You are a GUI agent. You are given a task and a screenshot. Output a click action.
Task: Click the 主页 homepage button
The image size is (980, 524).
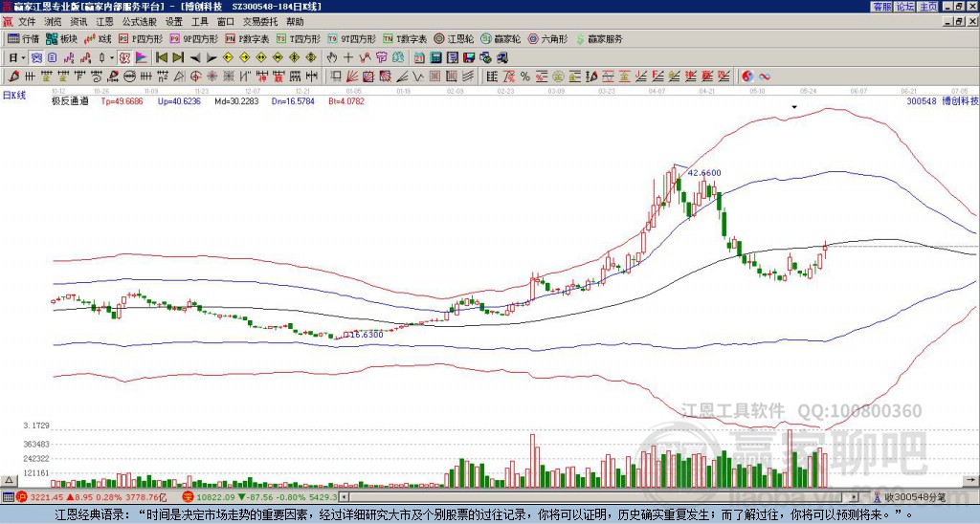[928, 7]
